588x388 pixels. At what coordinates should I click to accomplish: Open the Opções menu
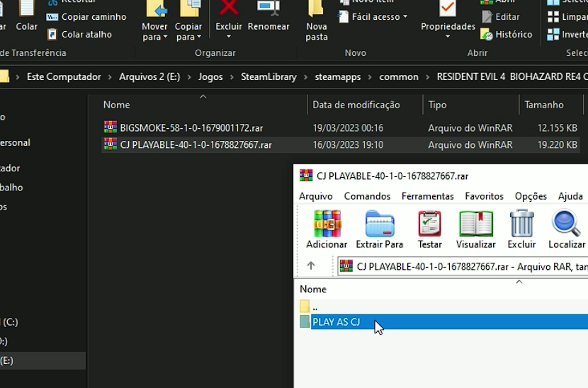click(531, 196)
